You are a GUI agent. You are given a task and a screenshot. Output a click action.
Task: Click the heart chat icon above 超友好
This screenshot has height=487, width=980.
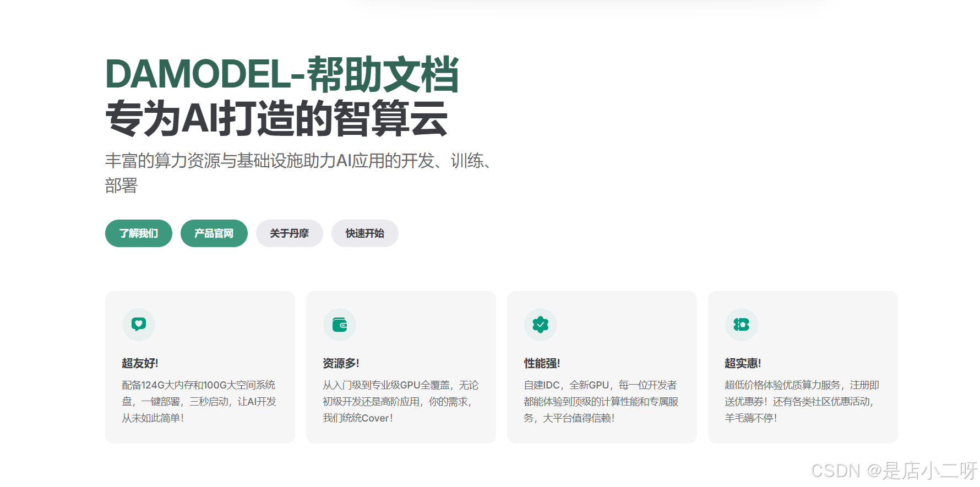[x=139, y=325]
